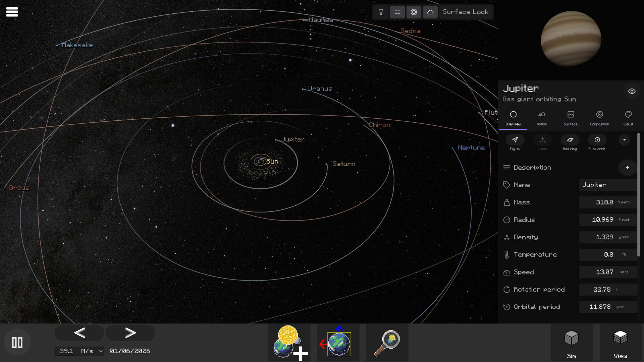
Task: Click the Orbital period icon
Action: coord(506,307)
